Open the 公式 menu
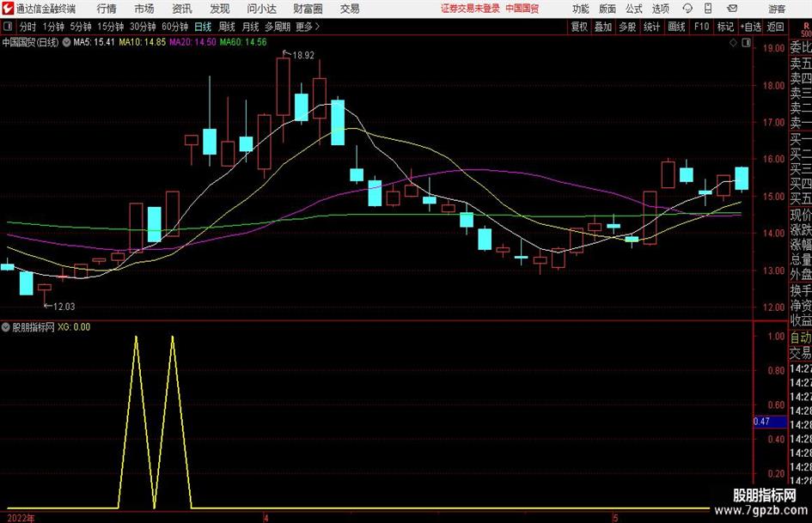 click(x=634, y=9)
